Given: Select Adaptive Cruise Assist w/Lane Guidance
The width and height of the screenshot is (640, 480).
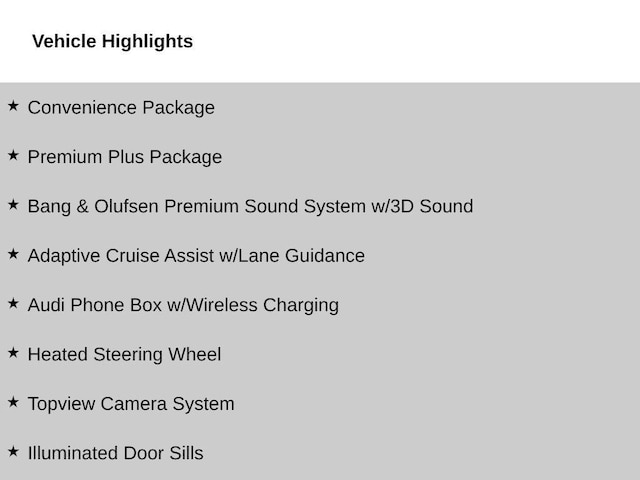Looking at the screenshot, I should [196, 256].
